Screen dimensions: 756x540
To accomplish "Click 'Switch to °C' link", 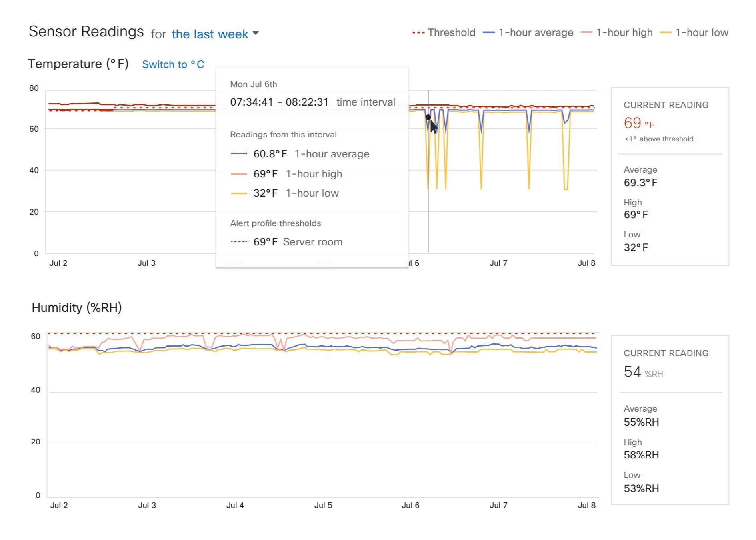I will [x=173, y=64].
